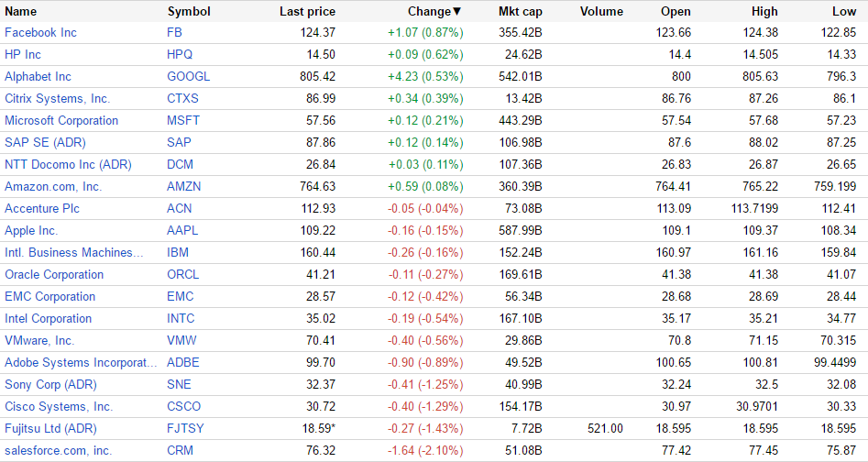Click the ADBE ticker symbol link
Viewport: 868px width, 462px height.
click(183, 363)
